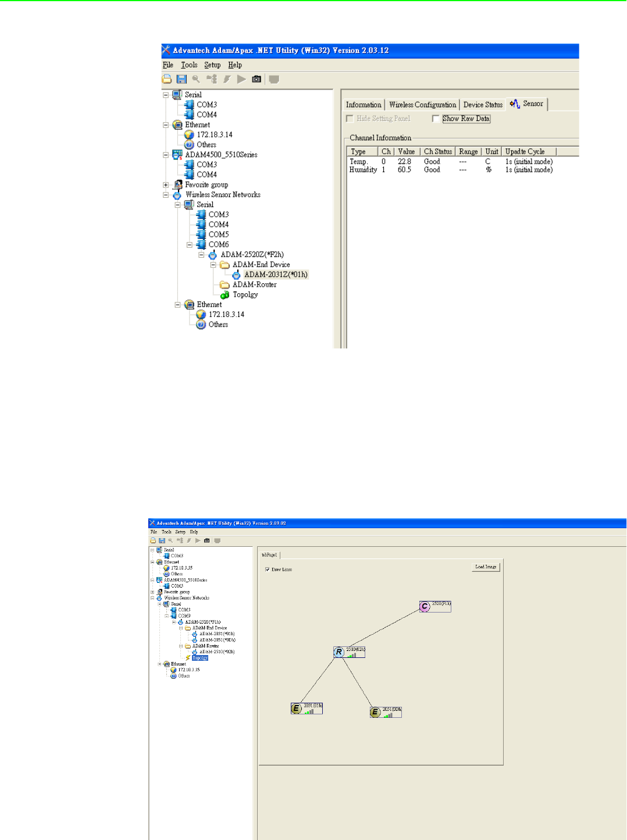
Task: Collapse ADAM-End Device folder in upper tree
Action: [x=213, y=265]
